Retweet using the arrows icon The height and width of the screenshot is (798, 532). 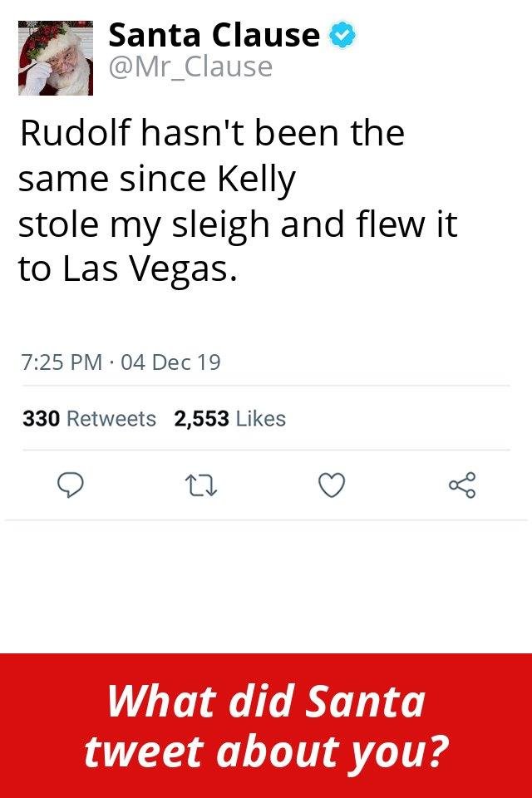point(200,485)
